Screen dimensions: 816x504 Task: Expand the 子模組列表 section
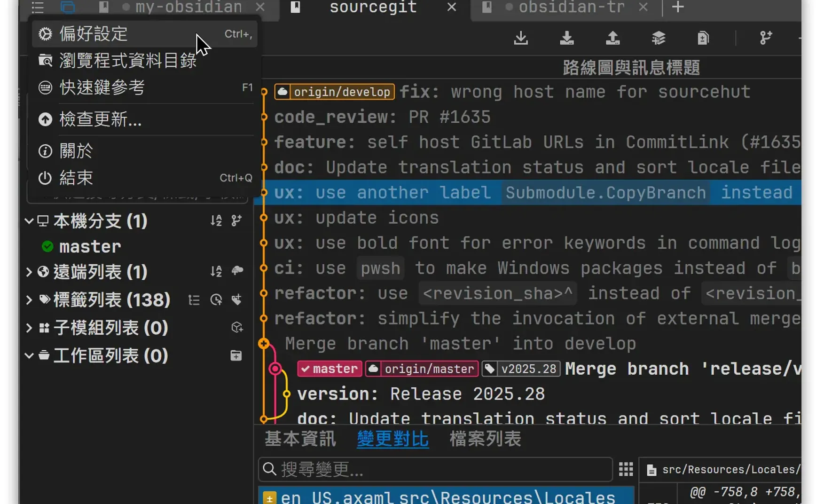point(29,328)
